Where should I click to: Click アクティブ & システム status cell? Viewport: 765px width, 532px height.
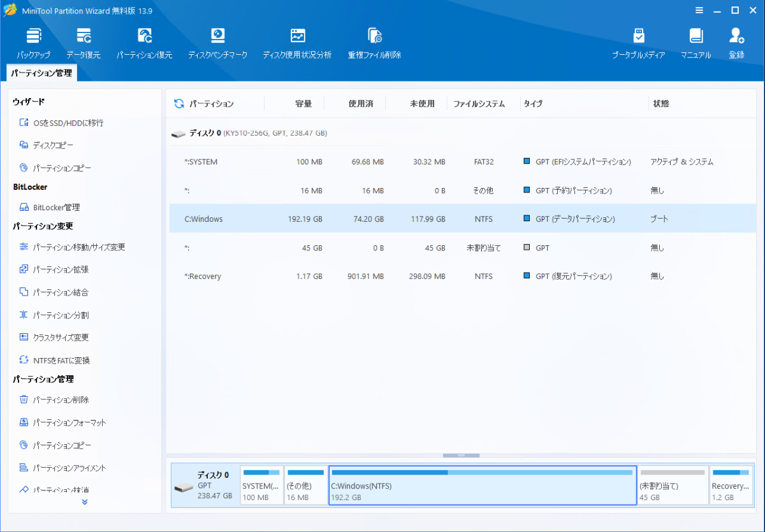[681, 162]
